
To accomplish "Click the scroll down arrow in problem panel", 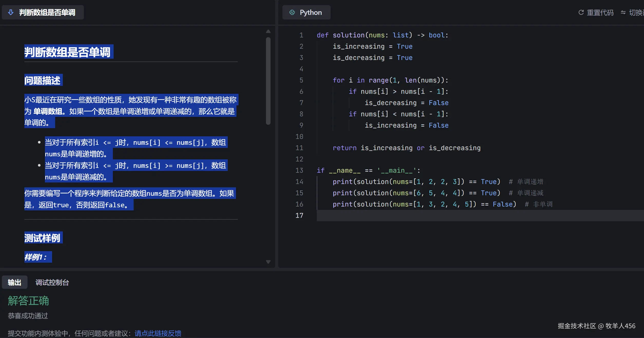I will 268,262.
